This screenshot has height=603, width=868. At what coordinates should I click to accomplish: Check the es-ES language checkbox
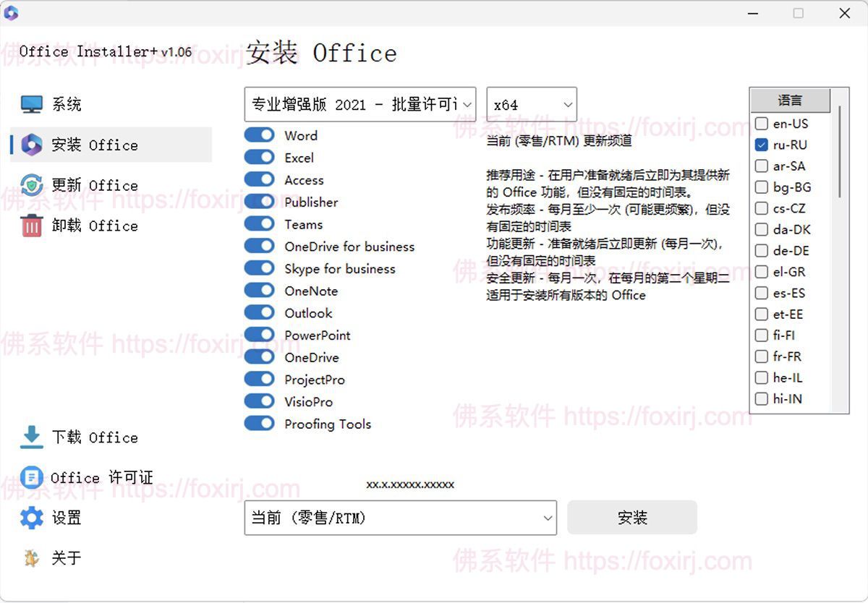pos(761,293)
